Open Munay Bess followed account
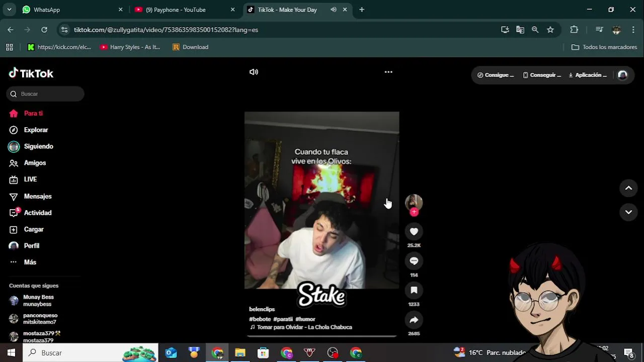Viewport: 644px width, 362px height. [x=32, y=301]
